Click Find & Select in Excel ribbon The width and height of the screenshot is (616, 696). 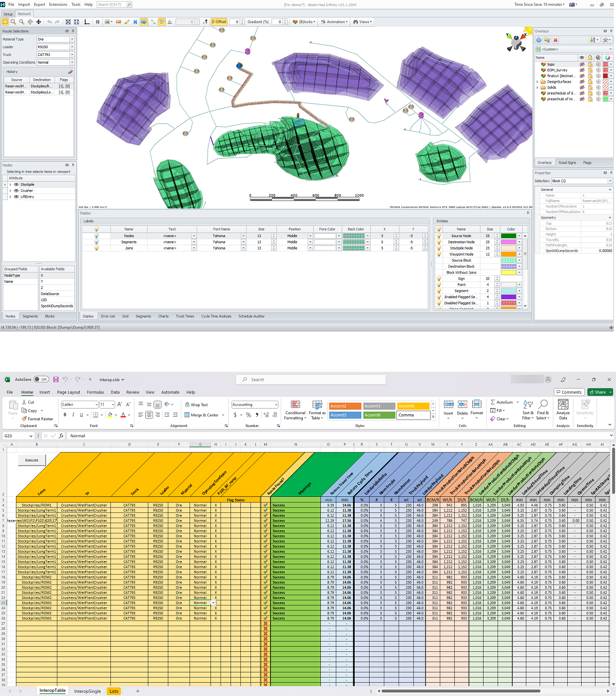click(543, 411)
